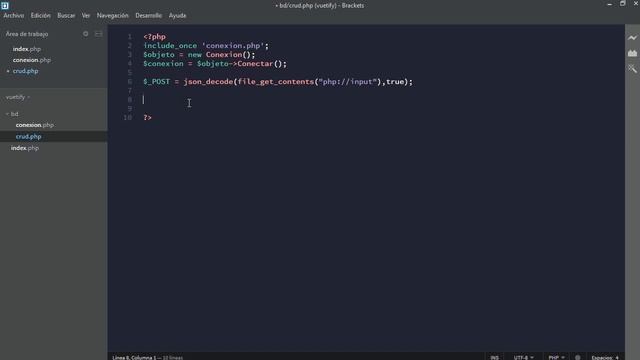Image resolution: width=640 pixels, height=360 pixels.
Task: Click the split view layout icon
Action: click(98, 34)
